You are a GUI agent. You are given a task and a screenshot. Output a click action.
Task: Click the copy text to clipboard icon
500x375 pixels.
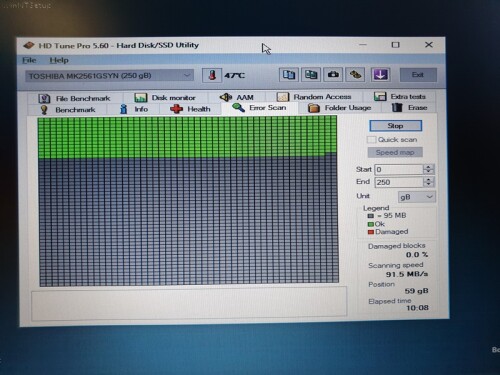289,75
